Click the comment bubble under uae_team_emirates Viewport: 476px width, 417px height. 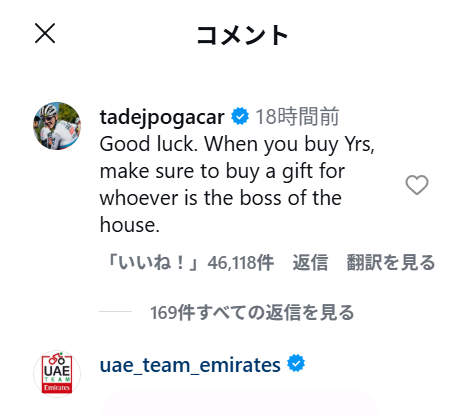point(240,403)
